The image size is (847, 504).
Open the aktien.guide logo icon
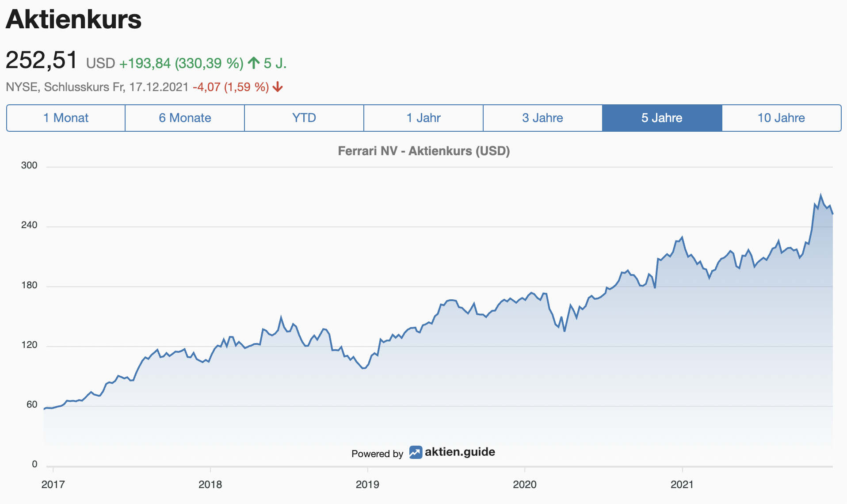[416, 452]
